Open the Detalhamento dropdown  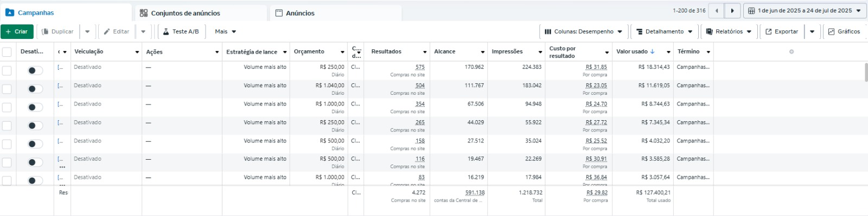(665, 31)
